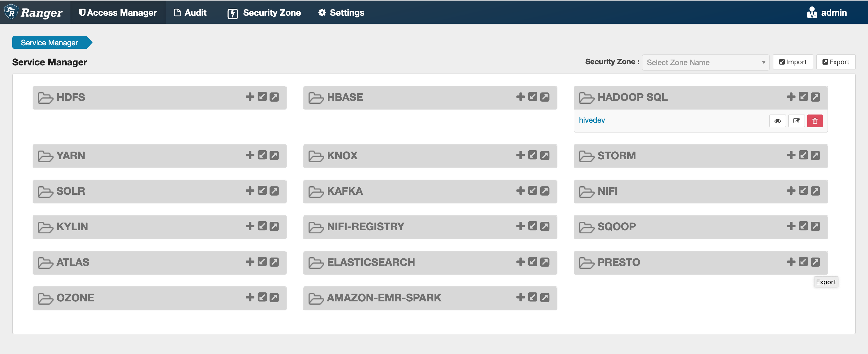Click the Export button top-right
The image size is (868, 354).
836,62
